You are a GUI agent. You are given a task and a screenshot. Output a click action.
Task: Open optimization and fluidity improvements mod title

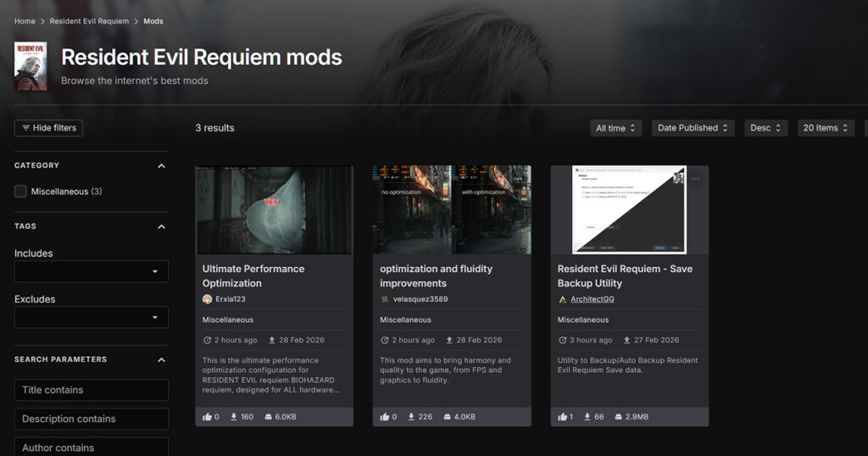[x=437, y=275]
